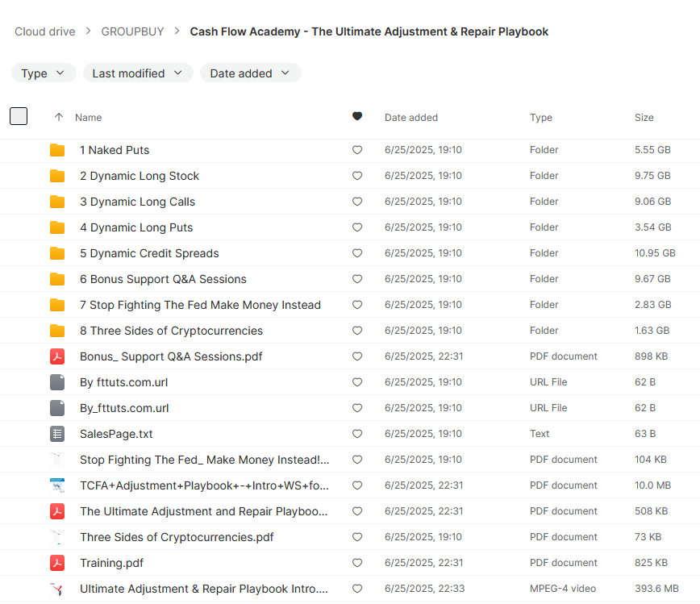
Task: Open the Date added filter dropdown
Action: (x=251, y=73)
